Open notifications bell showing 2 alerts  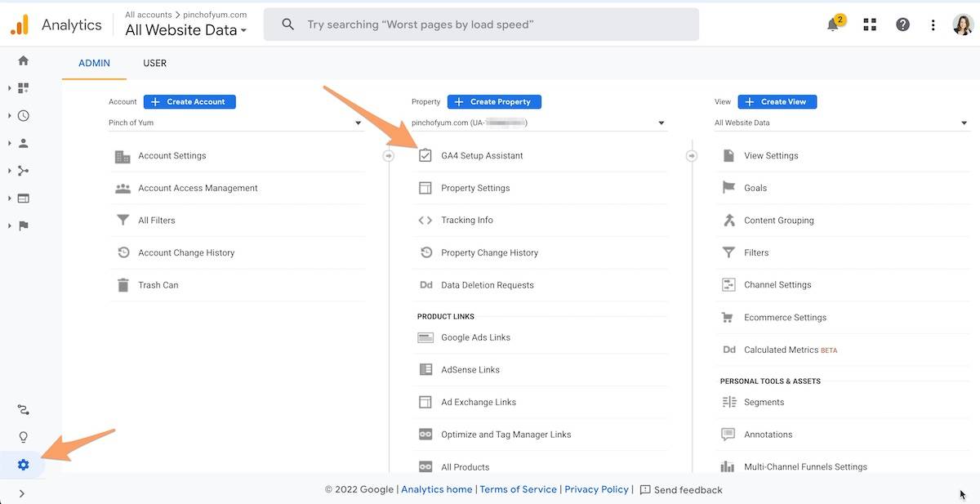tap(833, 25)
